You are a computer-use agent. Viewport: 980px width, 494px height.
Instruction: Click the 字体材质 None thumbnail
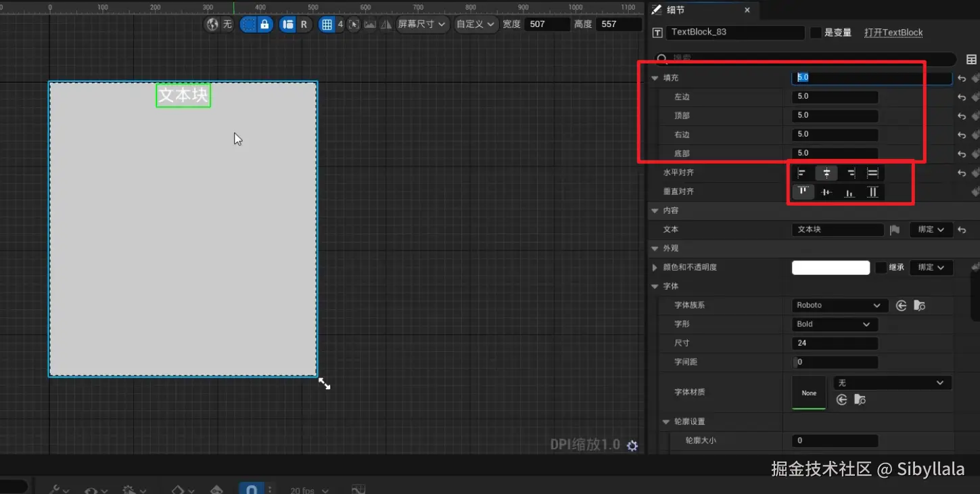click(809, 392)
